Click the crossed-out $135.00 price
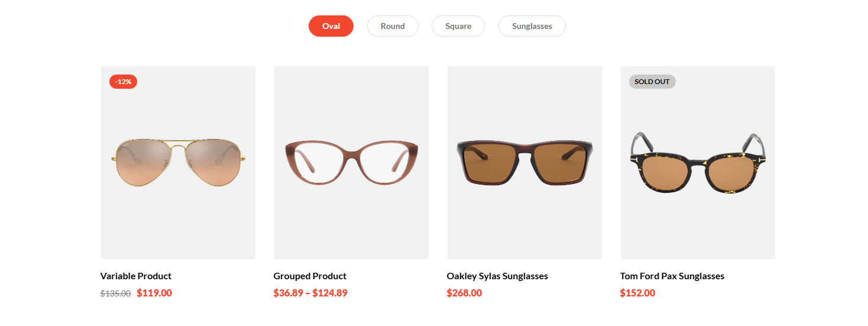 pos(115,293)
